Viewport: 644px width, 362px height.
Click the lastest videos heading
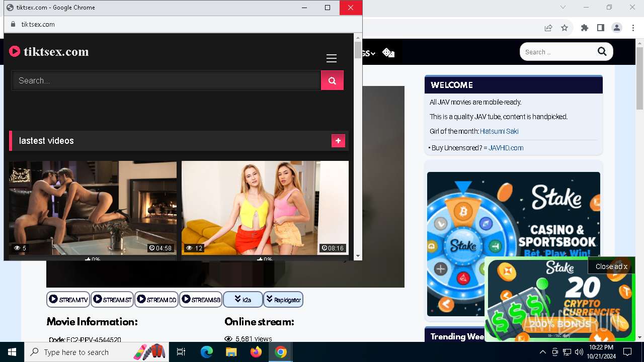pyautogui.click(x=46, y=141)
